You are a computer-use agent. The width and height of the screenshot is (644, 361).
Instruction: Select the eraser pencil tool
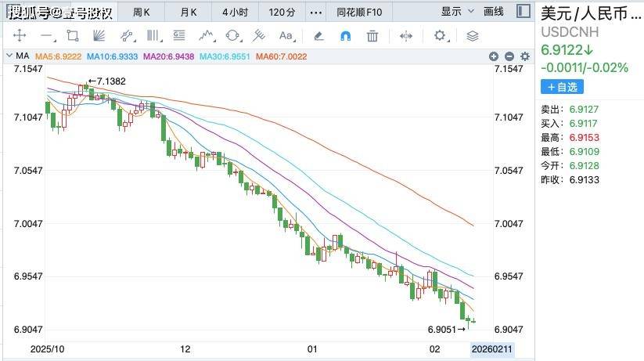pyautogui.click(x=318, y=36)
